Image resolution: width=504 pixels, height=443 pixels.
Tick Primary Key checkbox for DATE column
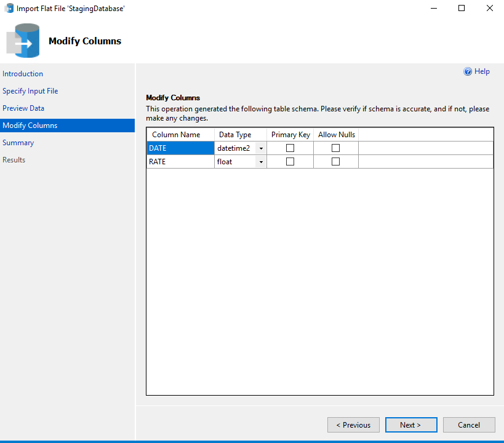point(290,148)
